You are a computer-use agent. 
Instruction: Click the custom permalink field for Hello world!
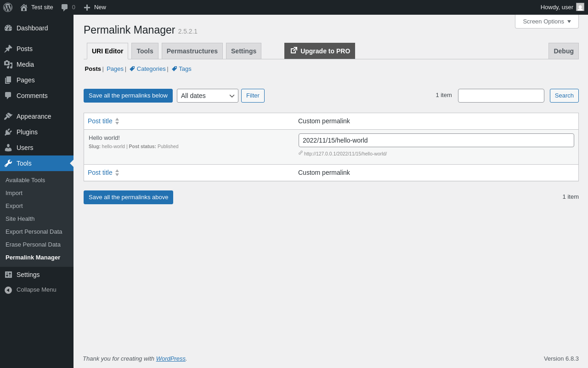point(436,140)
